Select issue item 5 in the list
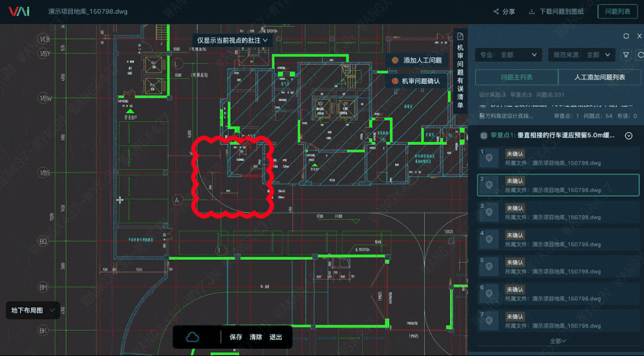 point(557,266)
